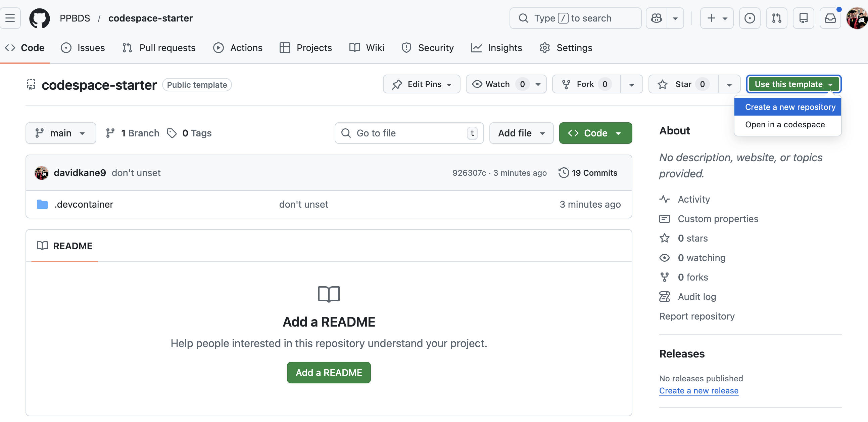Open the .devcontainer folder
868x422 pixels.
tap(84, 204)
